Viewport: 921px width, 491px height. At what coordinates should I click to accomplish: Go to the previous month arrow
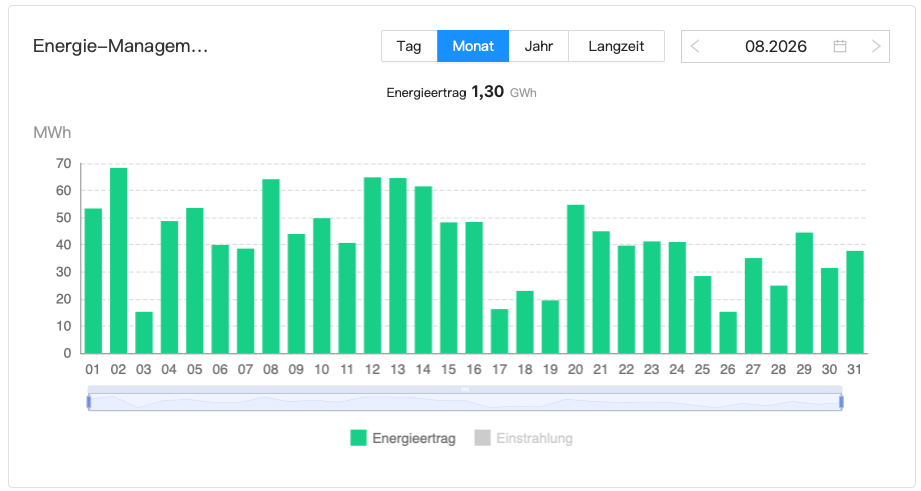(x=695, y=46)
